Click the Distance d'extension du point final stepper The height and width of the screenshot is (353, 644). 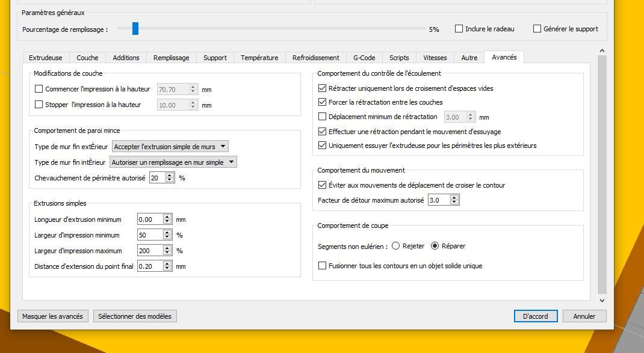[x=167, y=266]
